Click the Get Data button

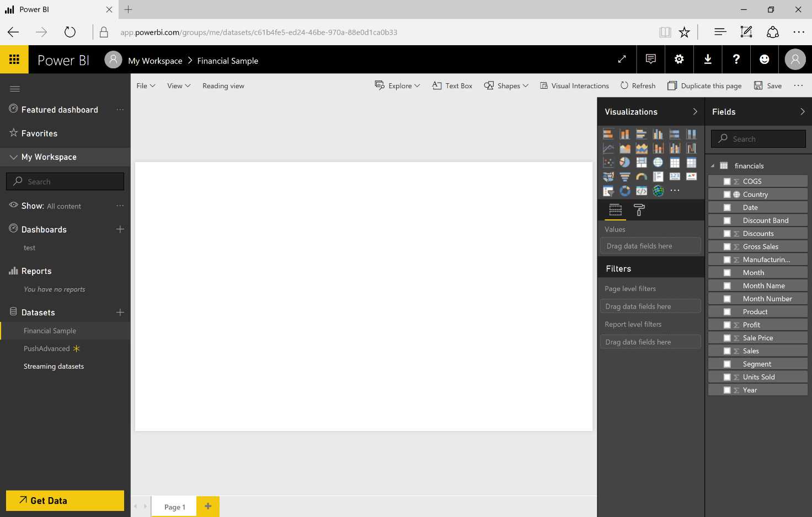pos(65,500)
